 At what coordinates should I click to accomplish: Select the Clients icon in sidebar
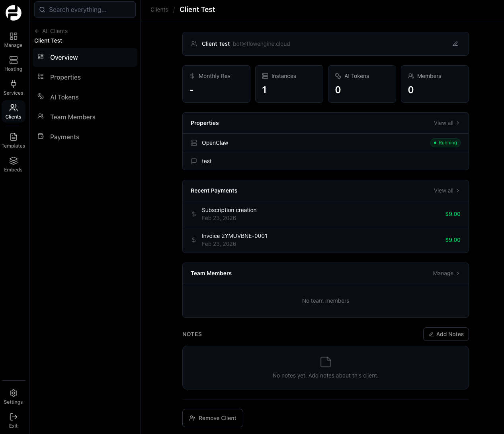click(13, 108)
